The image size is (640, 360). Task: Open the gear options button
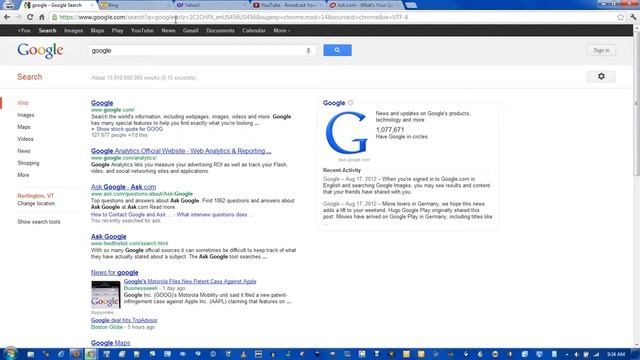pos(601,76)
